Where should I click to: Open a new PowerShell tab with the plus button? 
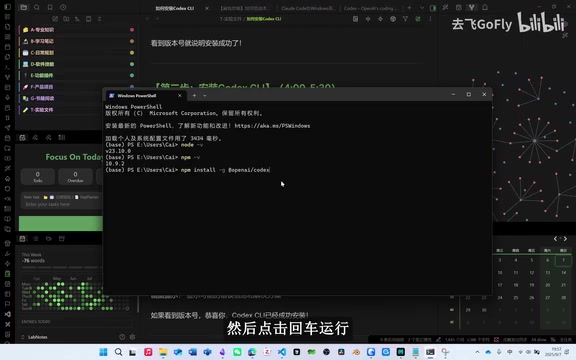194,96
